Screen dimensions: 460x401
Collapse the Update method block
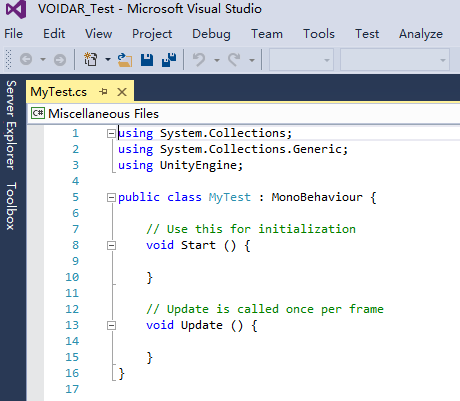[111, 326]
